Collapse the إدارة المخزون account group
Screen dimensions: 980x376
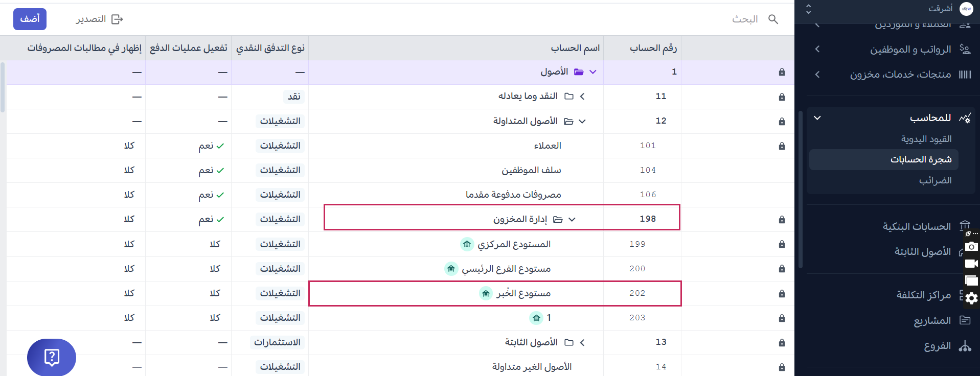(572, 220)
